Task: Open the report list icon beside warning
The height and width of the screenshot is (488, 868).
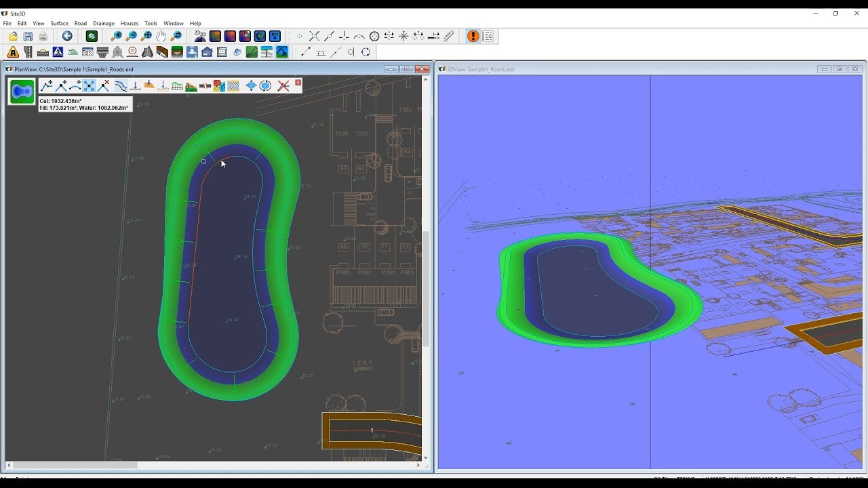Action: 488,36
